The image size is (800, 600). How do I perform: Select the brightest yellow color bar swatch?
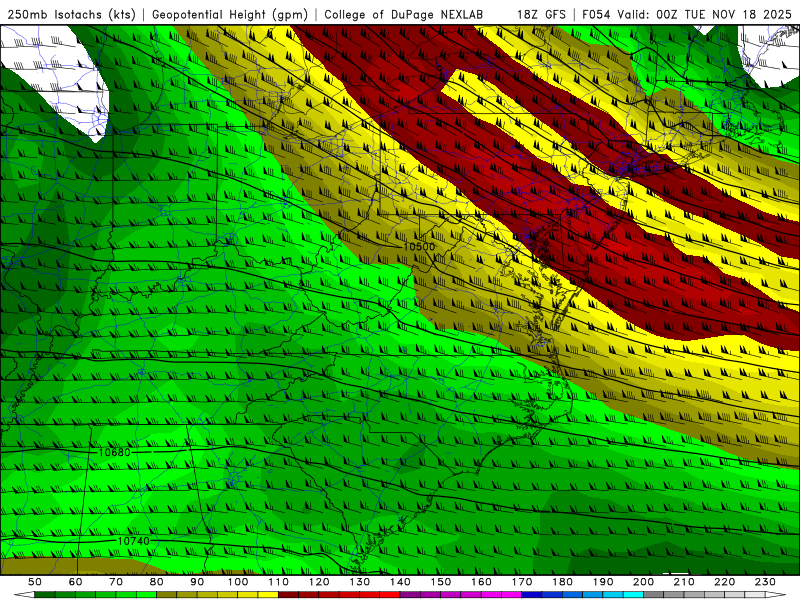[x=268, y=594]
